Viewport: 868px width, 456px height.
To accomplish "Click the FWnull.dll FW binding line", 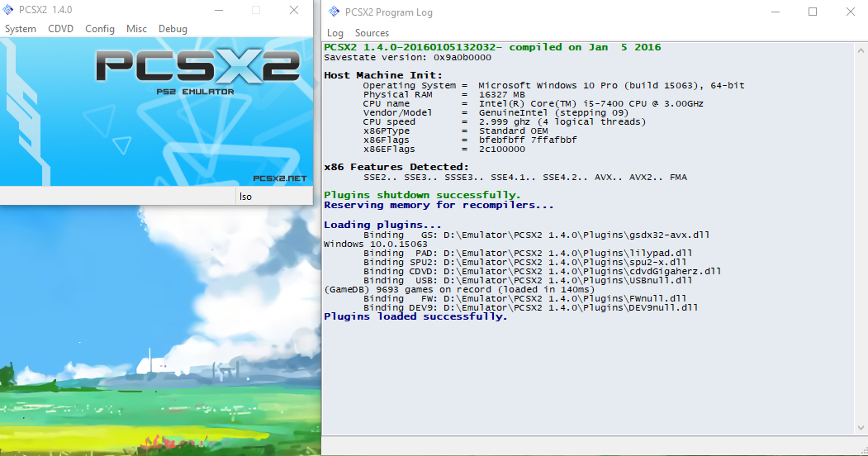I will point(524,299).
